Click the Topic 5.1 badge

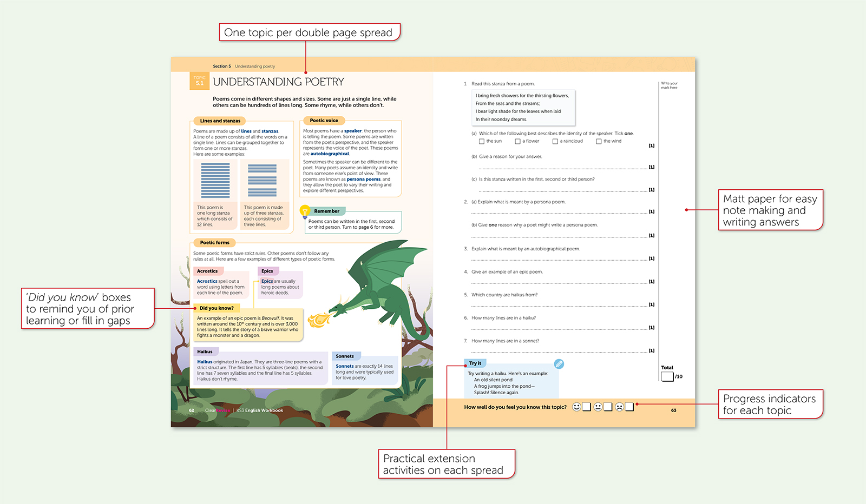point(200,80)
